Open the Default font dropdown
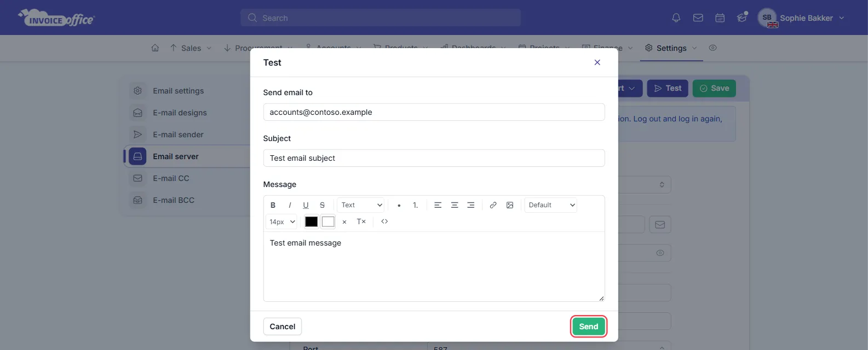 pyautogui.click(x=551, y=205)
